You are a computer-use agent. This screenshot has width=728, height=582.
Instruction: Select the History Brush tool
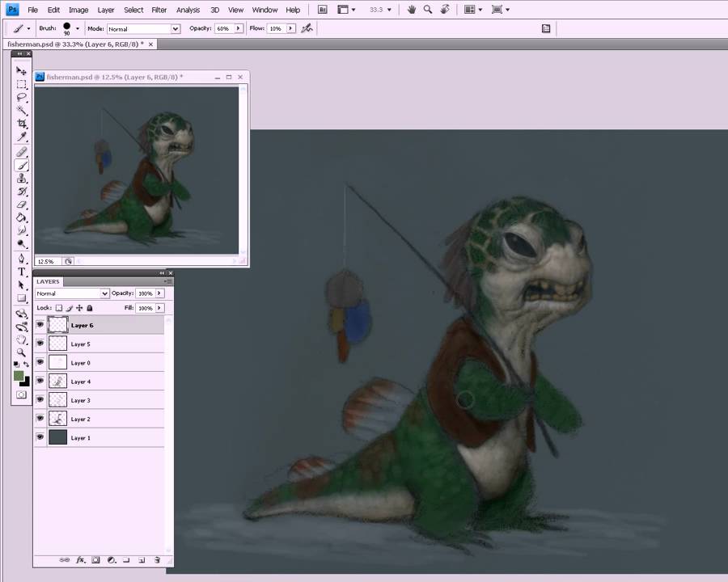(21, 192)
